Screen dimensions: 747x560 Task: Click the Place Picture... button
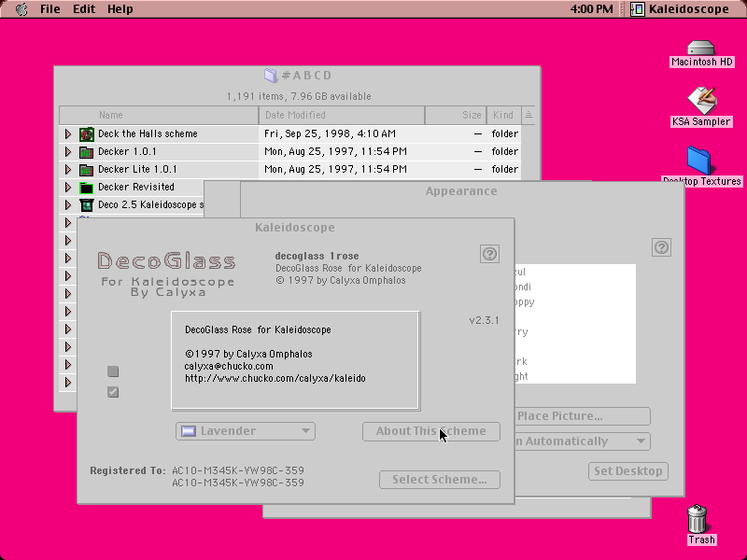(x=582, y=416)
